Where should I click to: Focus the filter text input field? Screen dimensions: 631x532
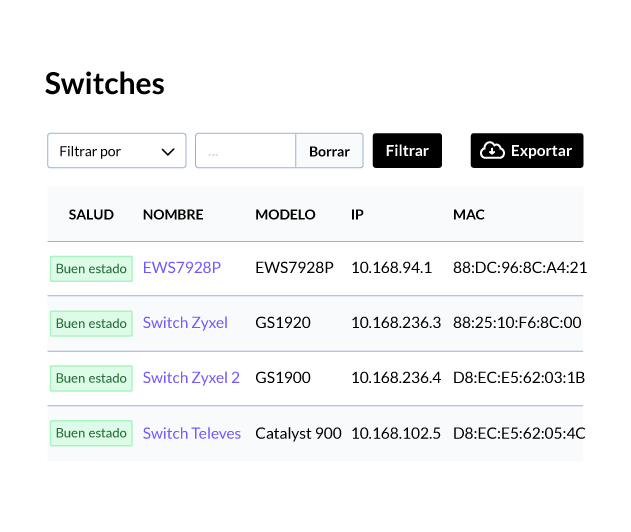coord(245,151)
